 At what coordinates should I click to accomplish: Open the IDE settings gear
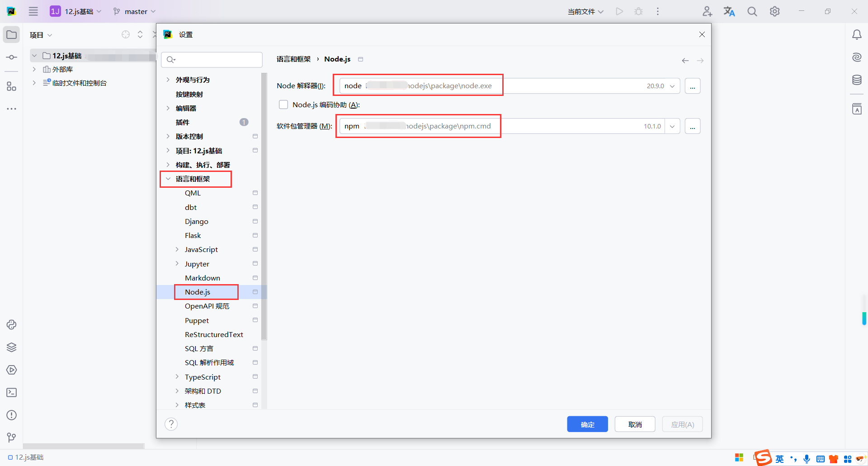775,11
